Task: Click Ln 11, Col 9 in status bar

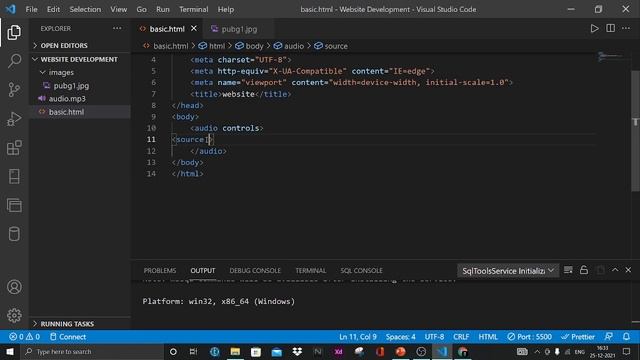Action: pos(358,337)
